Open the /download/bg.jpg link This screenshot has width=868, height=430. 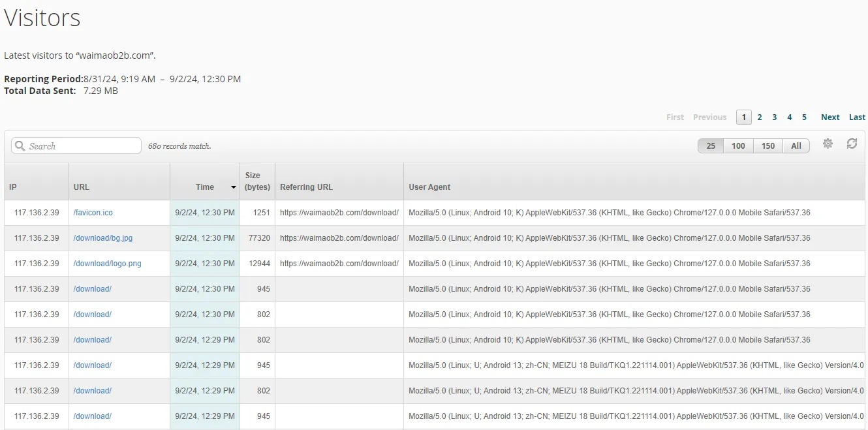click(x=103, y=238)
